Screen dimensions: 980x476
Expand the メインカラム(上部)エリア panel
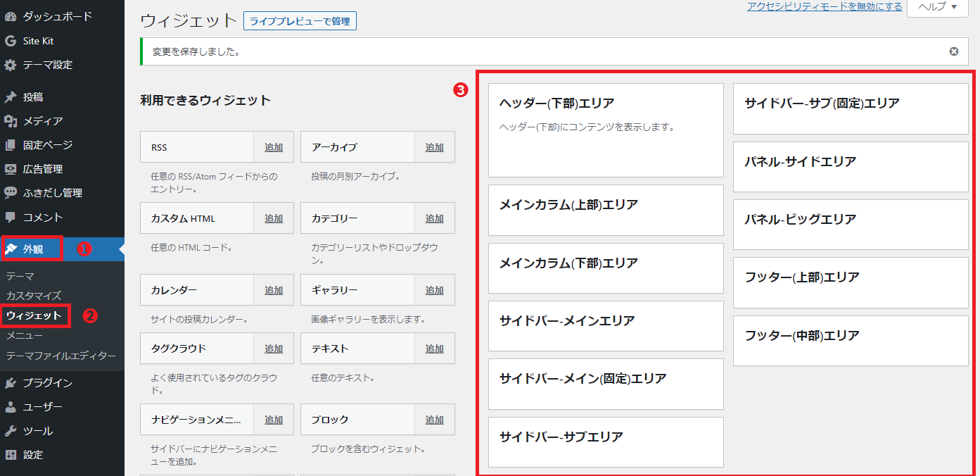coord(605,206)
